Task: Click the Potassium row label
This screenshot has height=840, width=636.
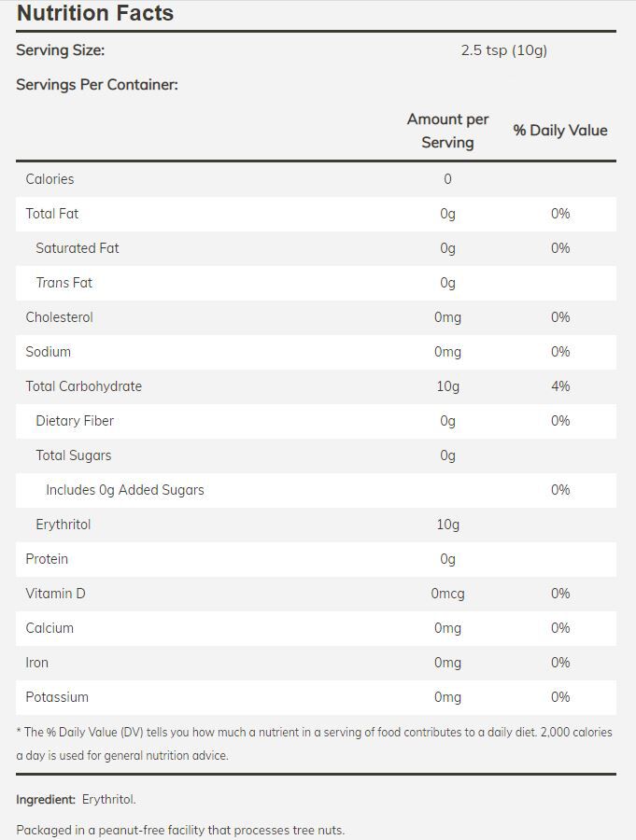Action: pyautogui.click(x=57, y=697)
